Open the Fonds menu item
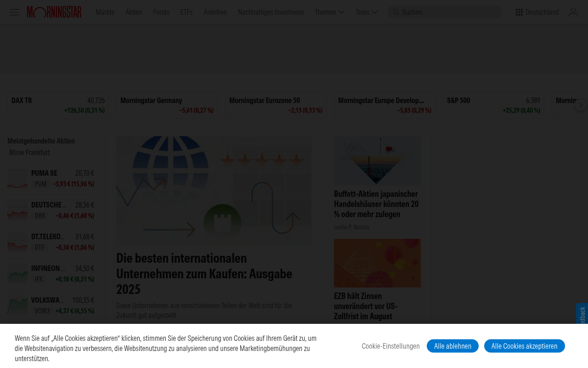The image size is (588, 368). (x=161, y=12)
